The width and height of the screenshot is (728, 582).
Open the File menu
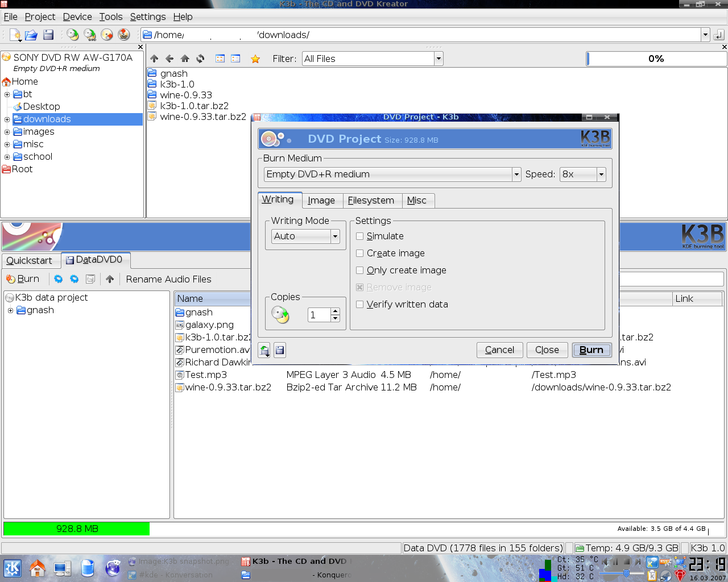[x=11, y=17]
